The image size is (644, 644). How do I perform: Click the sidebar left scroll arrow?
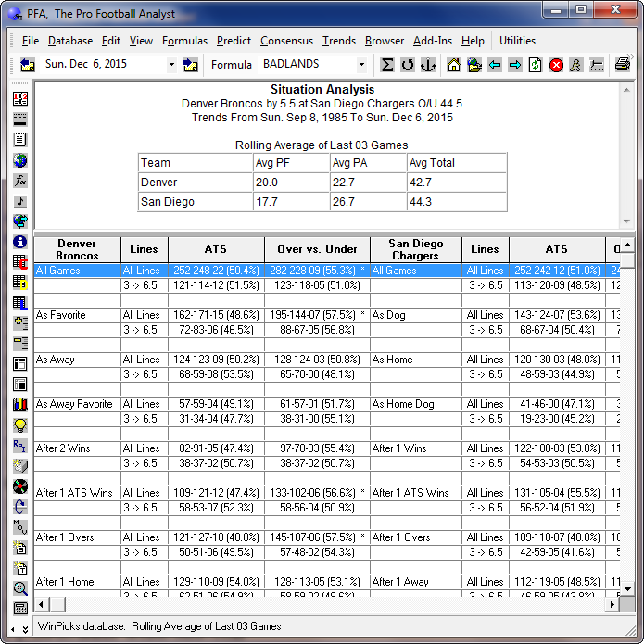pos(12,629)
